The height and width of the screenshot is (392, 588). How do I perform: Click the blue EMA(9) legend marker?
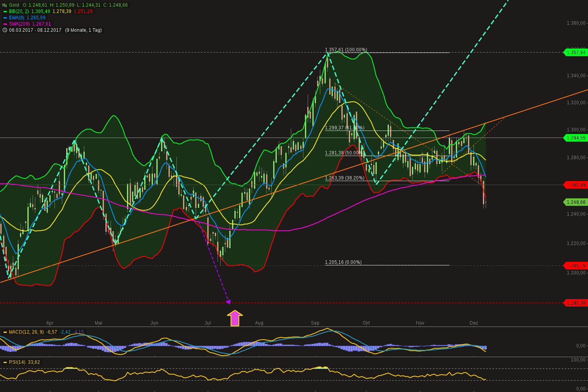(5, 18)
